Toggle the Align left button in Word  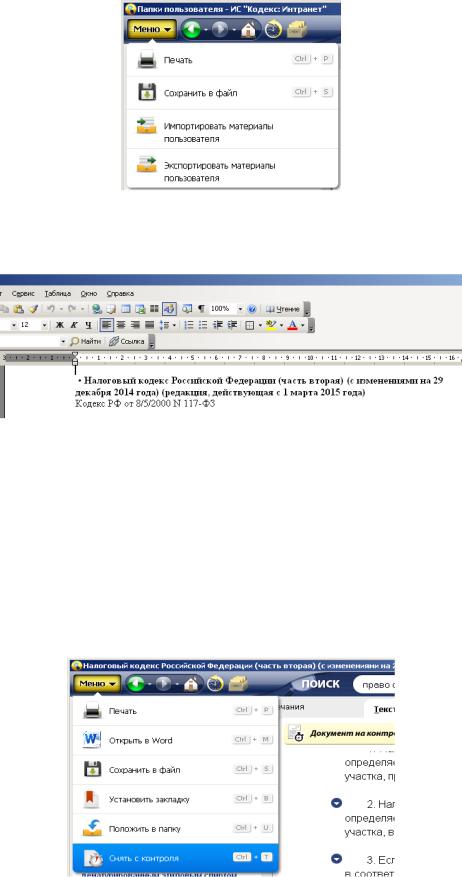click(x=107, y=325)
